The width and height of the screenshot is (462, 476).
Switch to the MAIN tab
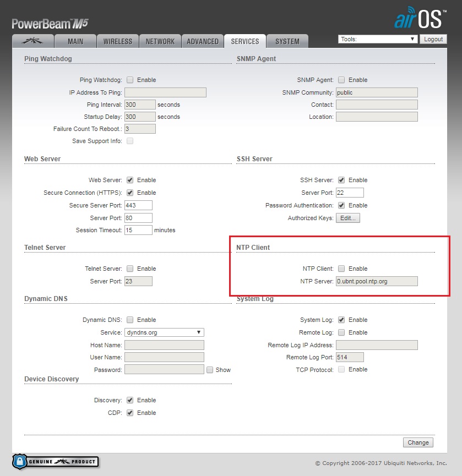pos(75,41)
